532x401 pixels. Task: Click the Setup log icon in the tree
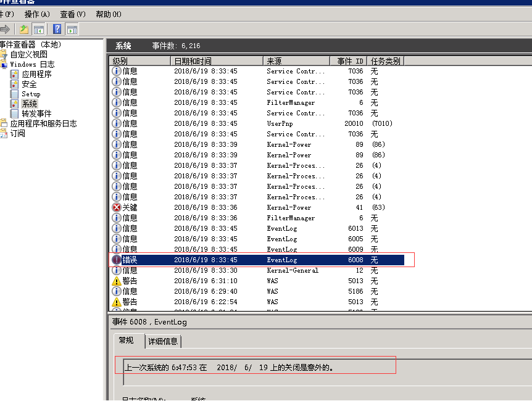pos(14,94)
